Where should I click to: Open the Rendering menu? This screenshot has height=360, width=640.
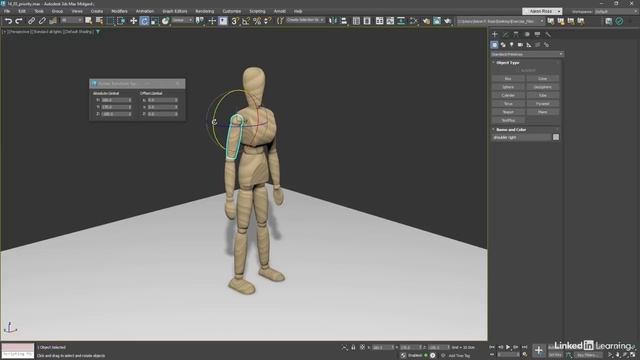pyautogui.click(x=204, y=11)
